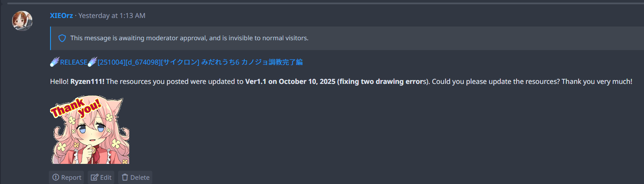This screenshot has width=644, height=184.
Task: Click the Ryzen111 mention in the message
Action: pyautogui.click(x=87, y=81)
